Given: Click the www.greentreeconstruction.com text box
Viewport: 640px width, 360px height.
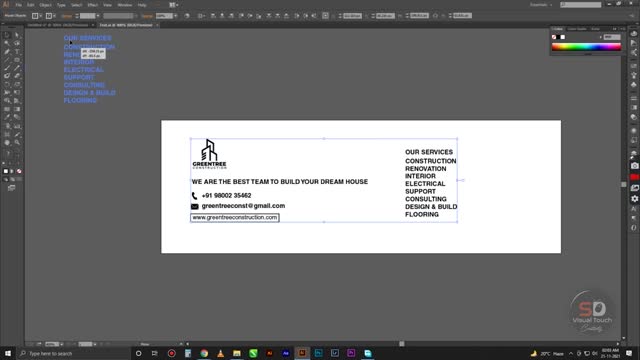Looking at the screenshot, I should tap(235, 218).
